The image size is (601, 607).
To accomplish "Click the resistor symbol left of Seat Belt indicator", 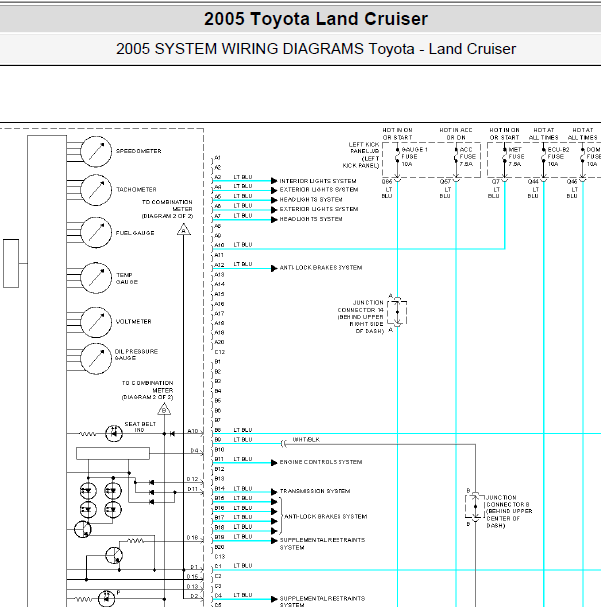I will click(x=88, y=434).
